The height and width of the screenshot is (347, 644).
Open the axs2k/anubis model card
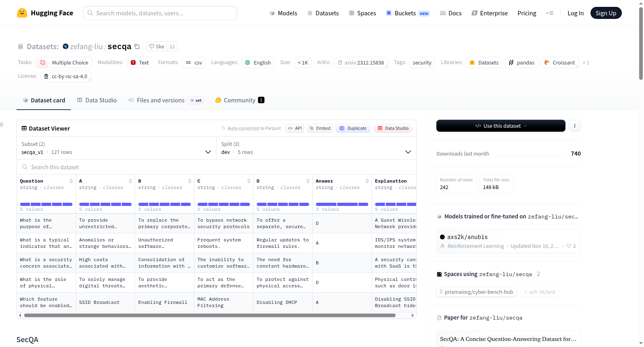[508, 241]
